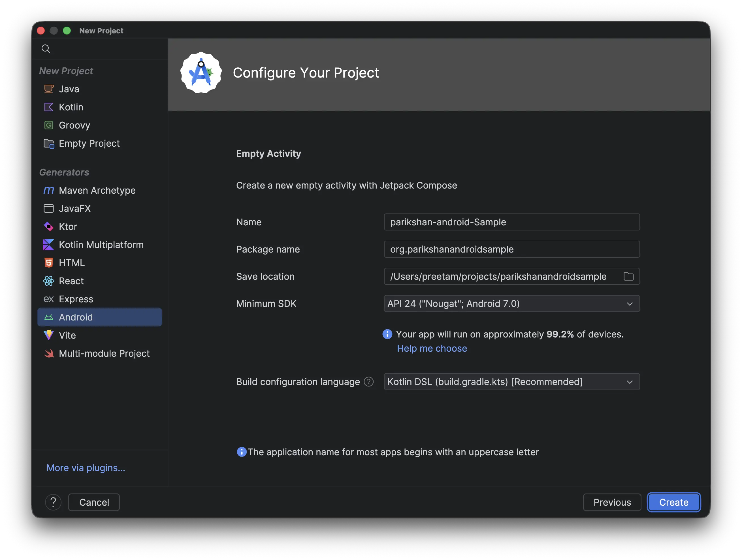This screenshot has height=560, width=742.
Task: Choose the Kotlin Multiplatform generator icon
Action: 49,244
